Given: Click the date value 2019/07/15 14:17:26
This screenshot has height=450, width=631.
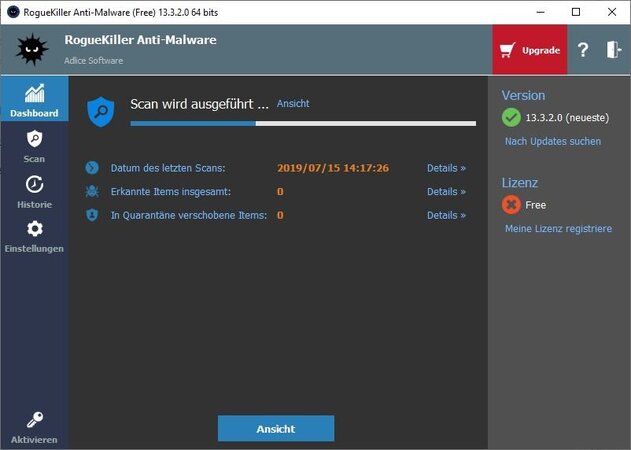Looking at the screenshot, I should pos(333,168).
